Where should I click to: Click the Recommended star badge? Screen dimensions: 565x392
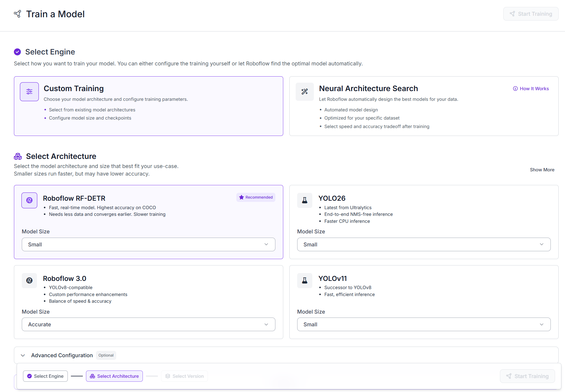256,197
